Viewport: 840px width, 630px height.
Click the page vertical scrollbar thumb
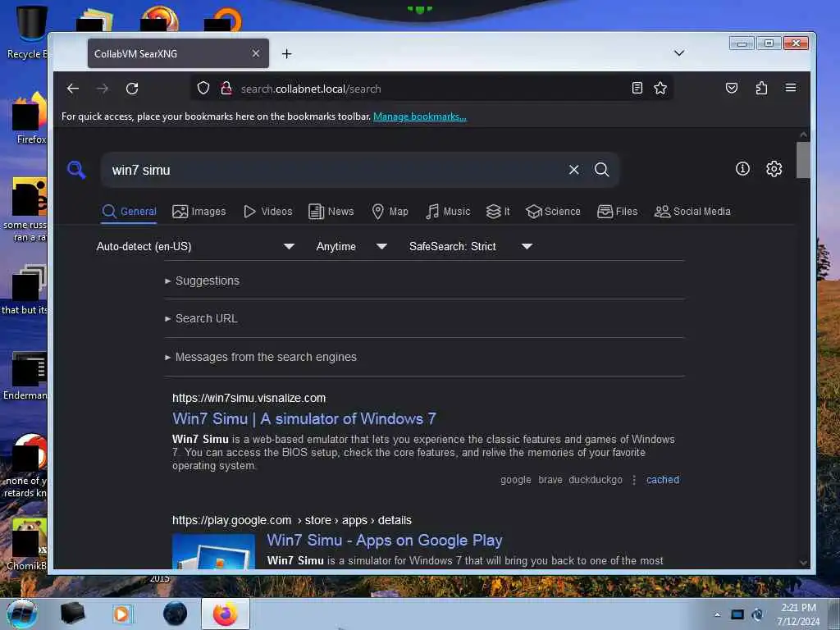pyautogui.click(x=802, y=160)
